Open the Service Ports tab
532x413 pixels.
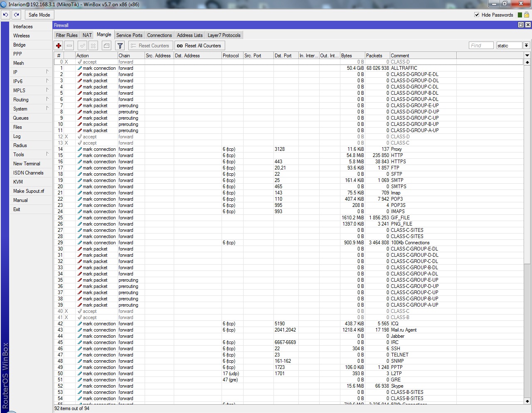tap(129, 35)
